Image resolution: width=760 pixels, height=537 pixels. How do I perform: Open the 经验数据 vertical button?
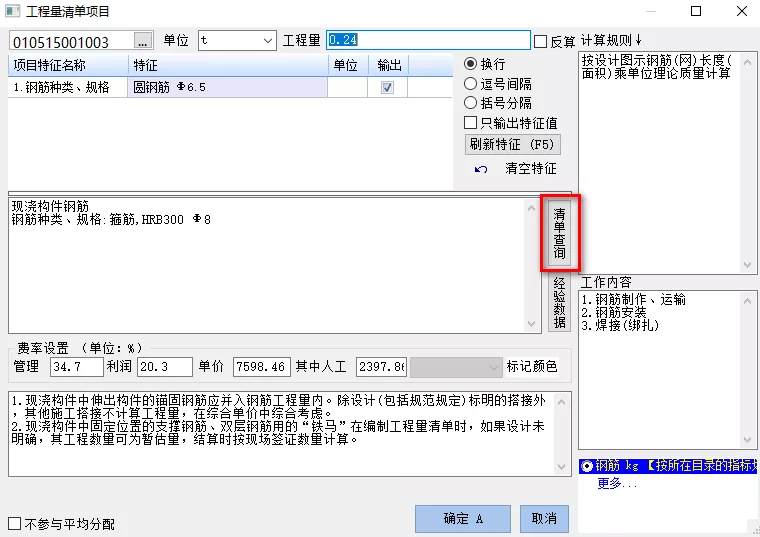coord(559,302)
